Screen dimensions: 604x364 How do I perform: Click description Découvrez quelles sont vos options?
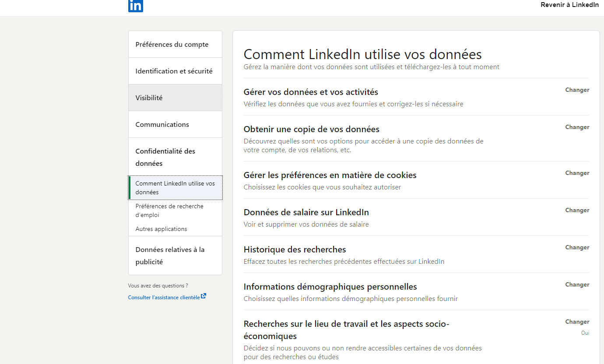364,146
